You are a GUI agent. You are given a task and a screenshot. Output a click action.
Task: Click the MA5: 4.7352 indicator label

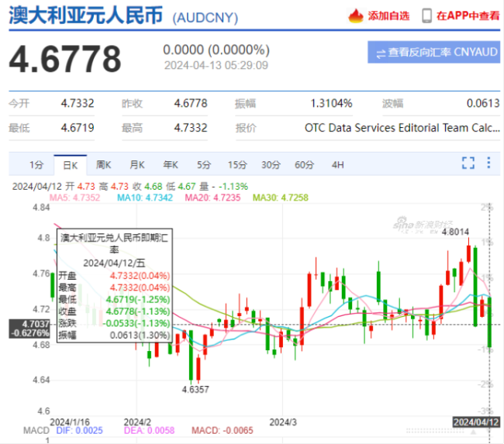coord(74,198)
